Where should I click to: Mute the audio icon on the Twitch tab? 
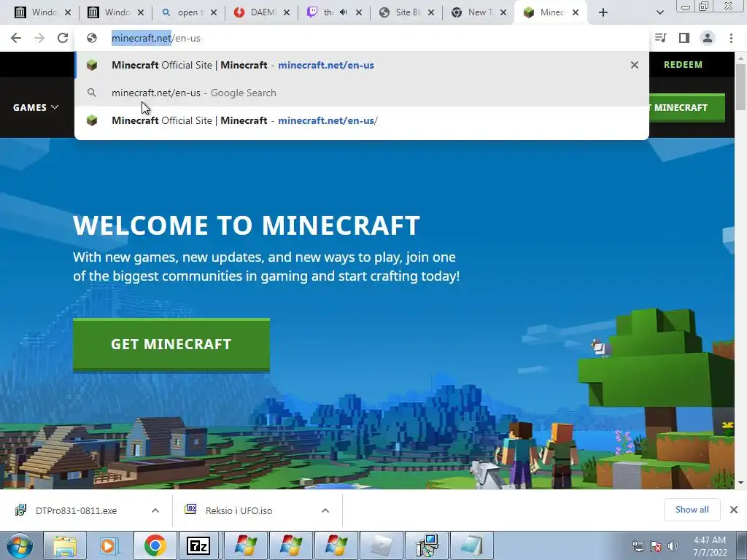coord(344,12)
